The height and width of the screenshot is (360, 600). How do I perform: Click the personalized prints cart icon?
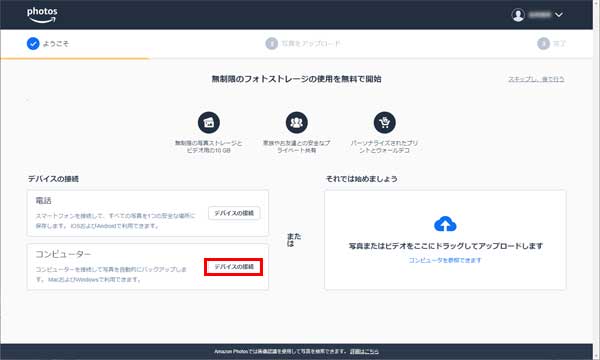click(385, 122)
